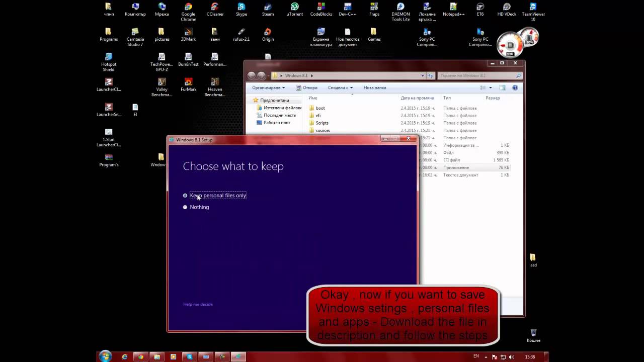
Task: Open the Heaven Benchmark desktop icon
Action: coord(215,87)
